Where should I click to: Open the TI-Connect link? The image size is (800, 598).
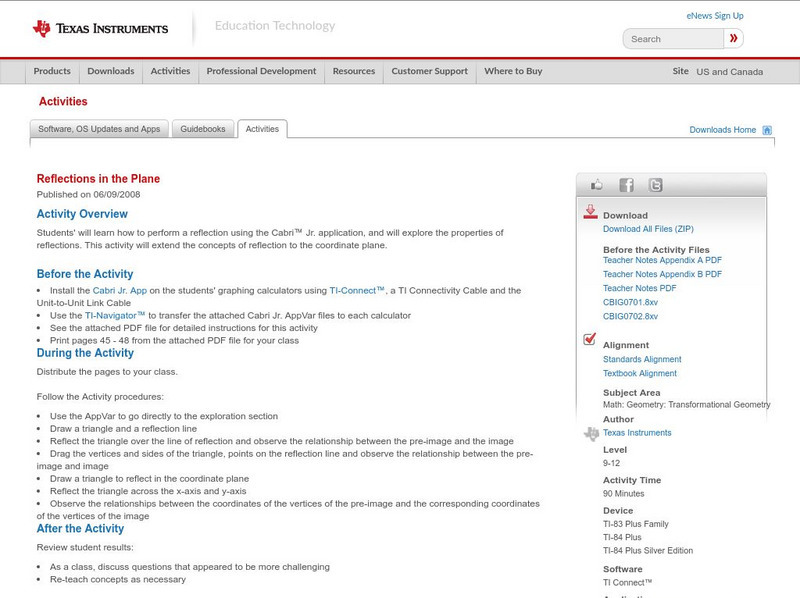[x=357, y=290]
